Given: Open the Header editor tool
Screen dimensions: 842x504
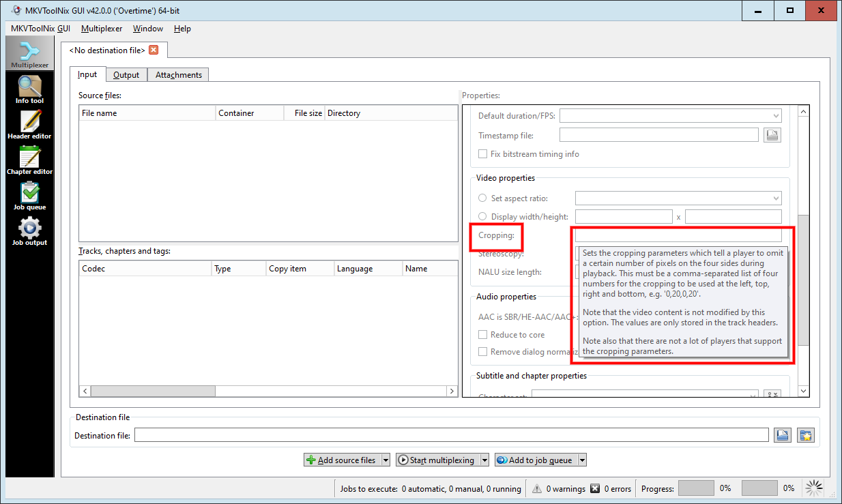Looking at the screenshot, I should click(29, 124).
